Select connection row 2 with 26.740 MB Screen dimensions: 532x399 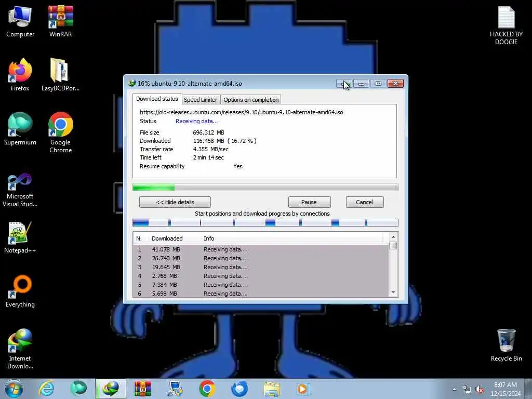coord(261,258)
